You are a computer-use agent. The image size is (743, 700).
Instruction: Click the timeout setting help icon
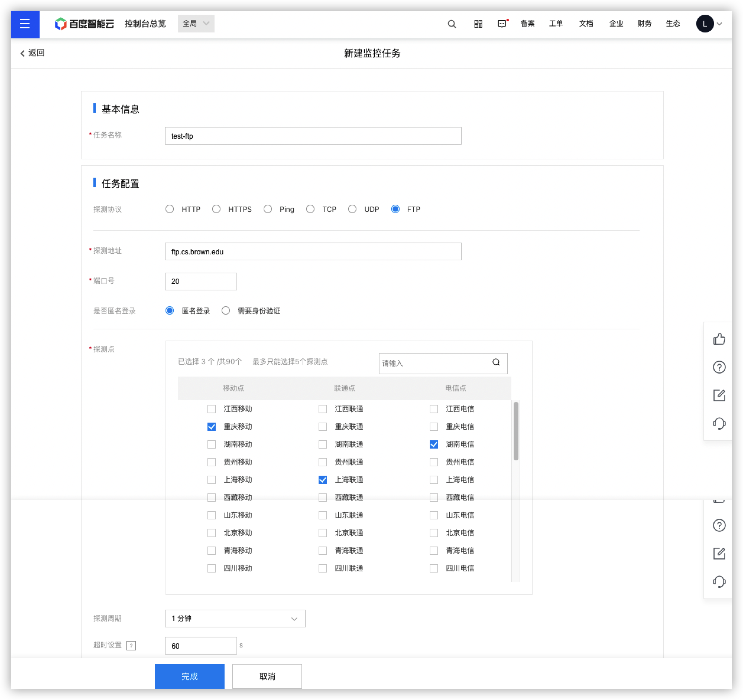[x=131, y=645]
